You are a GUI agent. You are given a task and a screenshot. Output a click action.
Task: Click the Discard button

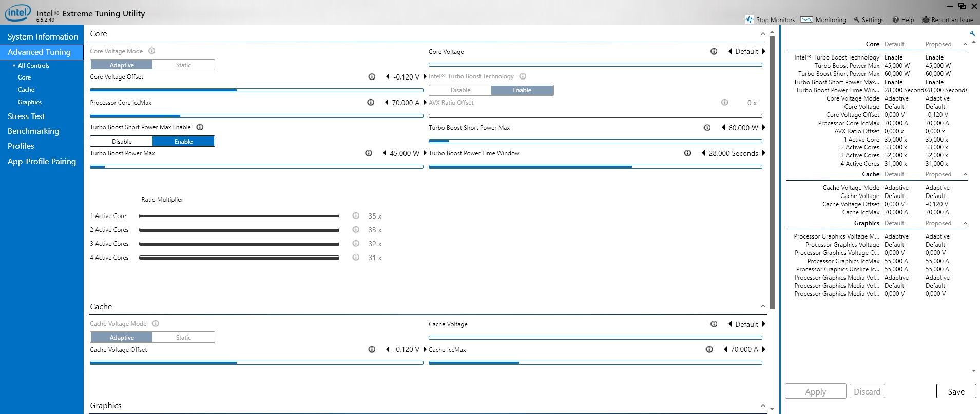[x=867, y=391]
